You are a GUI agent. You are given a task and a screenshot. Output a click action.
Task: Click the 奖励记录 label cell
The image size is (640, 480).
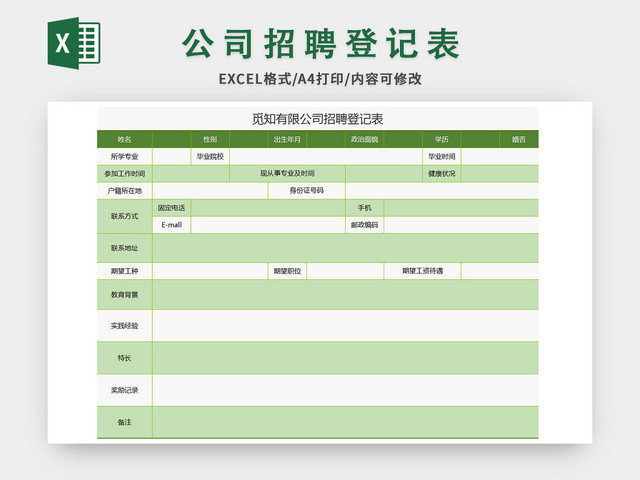point(124,390)
